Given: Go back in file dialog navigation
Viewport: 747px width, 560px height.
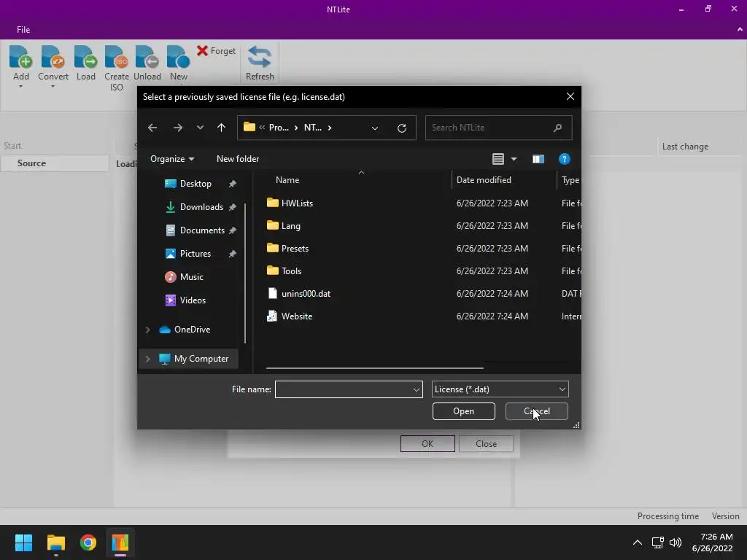Looking at the screenshot, I should (152, 128).
